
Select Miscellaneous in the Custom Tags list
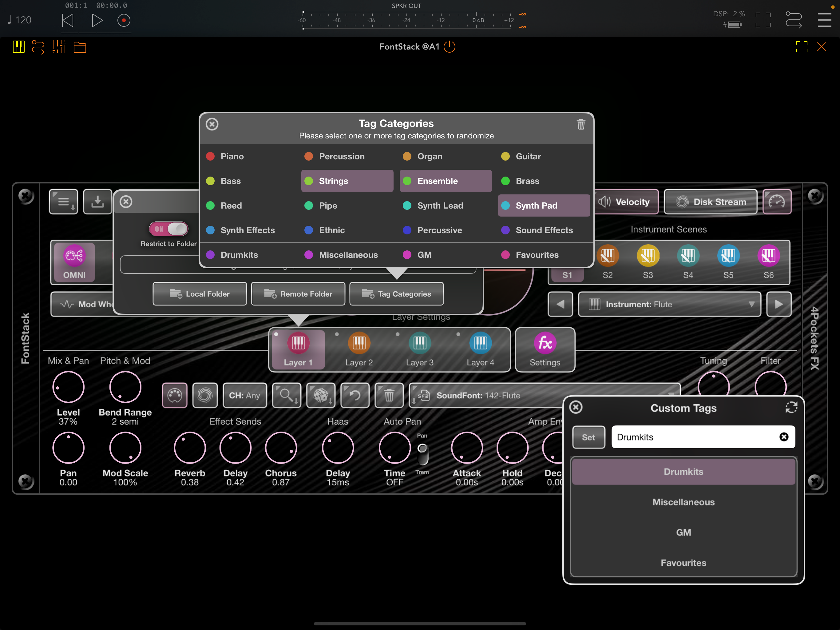[x=683, y=502]
